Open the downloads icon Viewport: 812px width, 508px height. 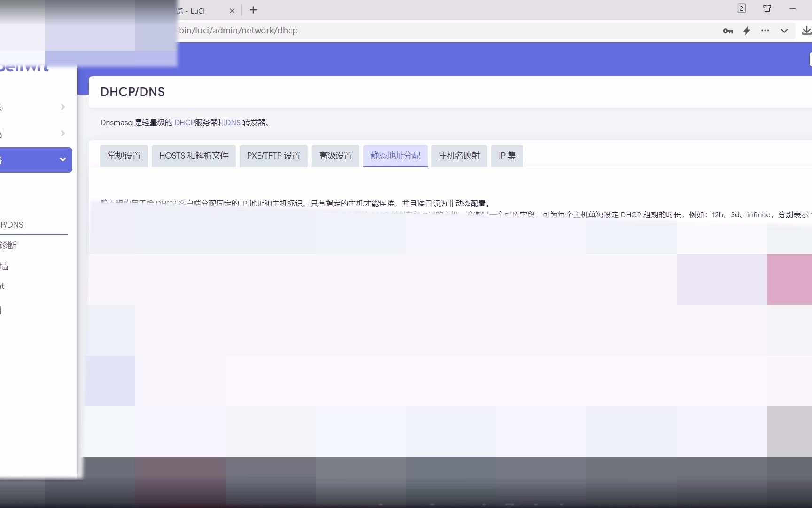[806, 31]
